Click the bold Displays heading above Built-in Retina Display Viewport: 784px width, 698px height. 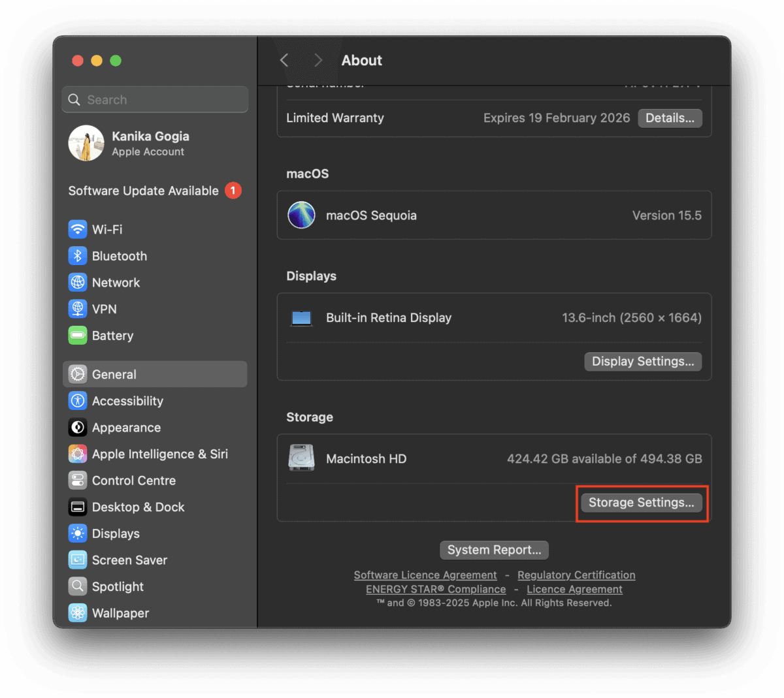(312, 276)
